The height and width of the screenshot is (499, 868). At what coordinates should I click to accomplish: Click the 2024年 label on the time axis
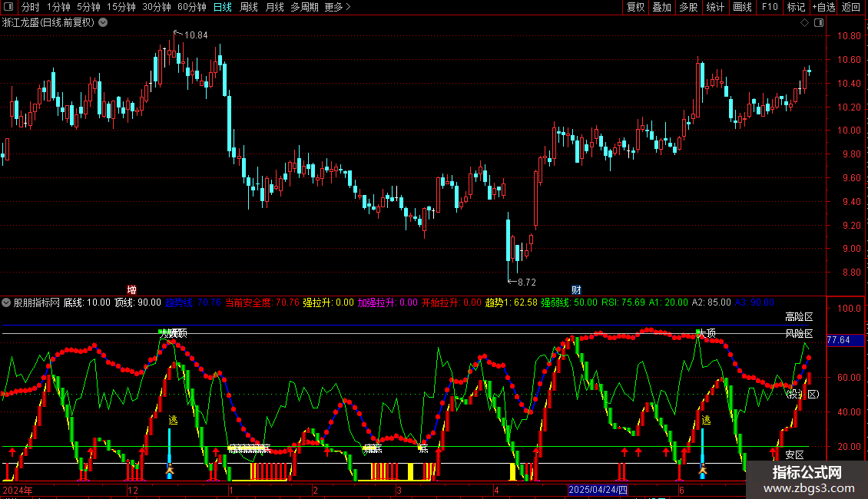[x=18, y=490]
